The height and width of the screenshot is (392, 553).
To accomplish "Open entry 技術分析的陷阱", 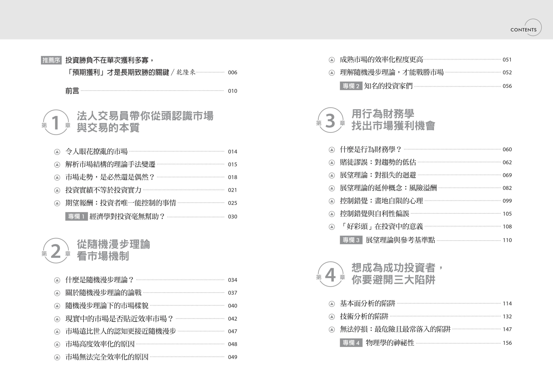I will tap(364, 316).
